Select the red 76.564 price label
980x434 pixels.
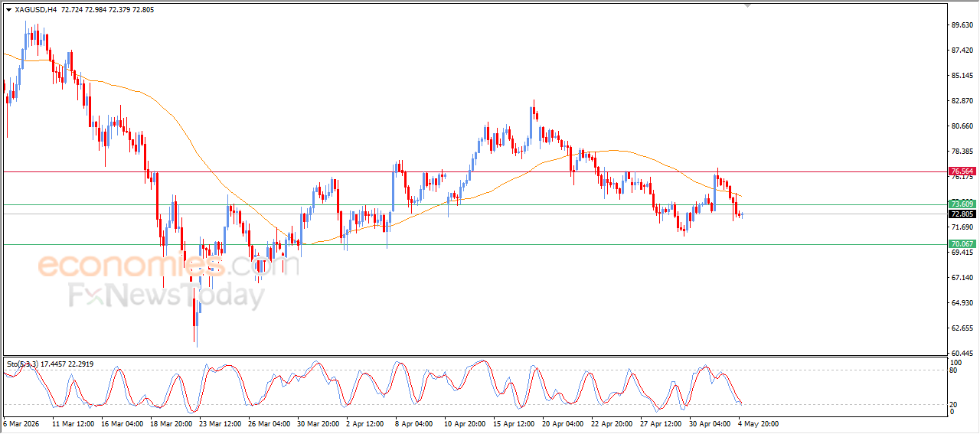coord(962,171)
